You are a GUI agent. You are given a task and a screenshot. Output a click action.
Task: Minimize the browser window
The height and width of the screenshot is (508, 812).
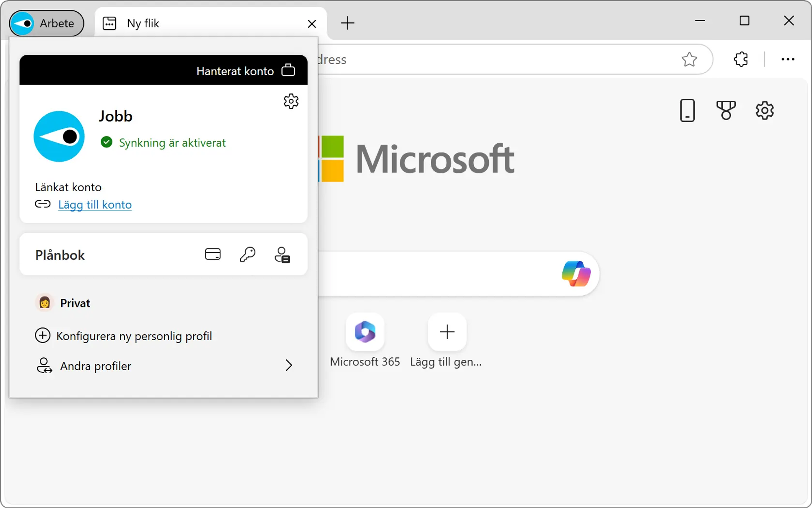click(700, 20)
